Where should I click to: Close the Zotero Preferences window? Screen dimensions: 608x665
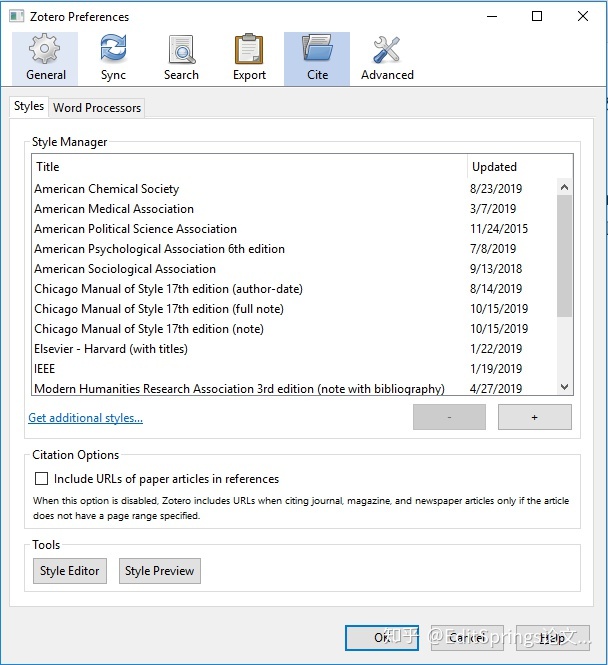(x=583, y=17)
